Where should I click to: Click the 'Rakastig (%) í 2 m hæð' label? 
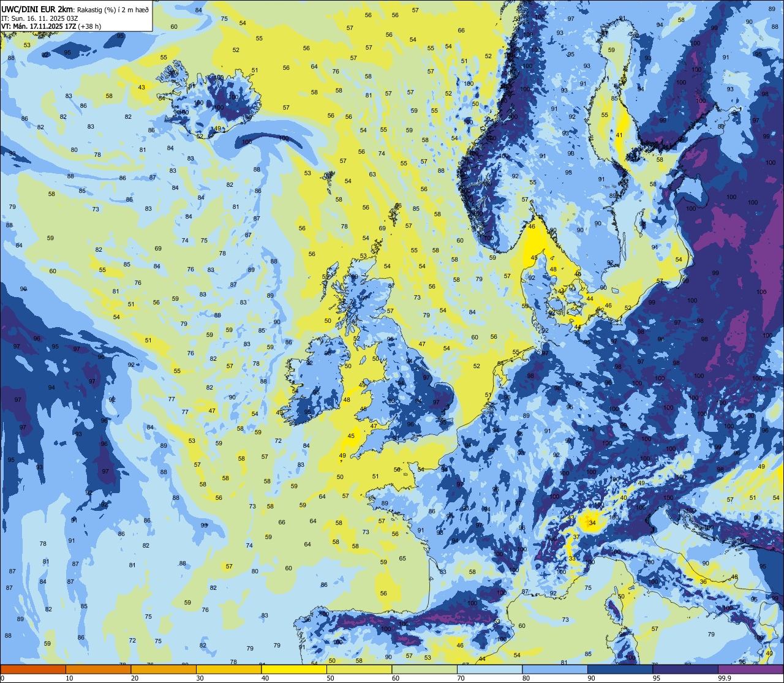point(113,10)
